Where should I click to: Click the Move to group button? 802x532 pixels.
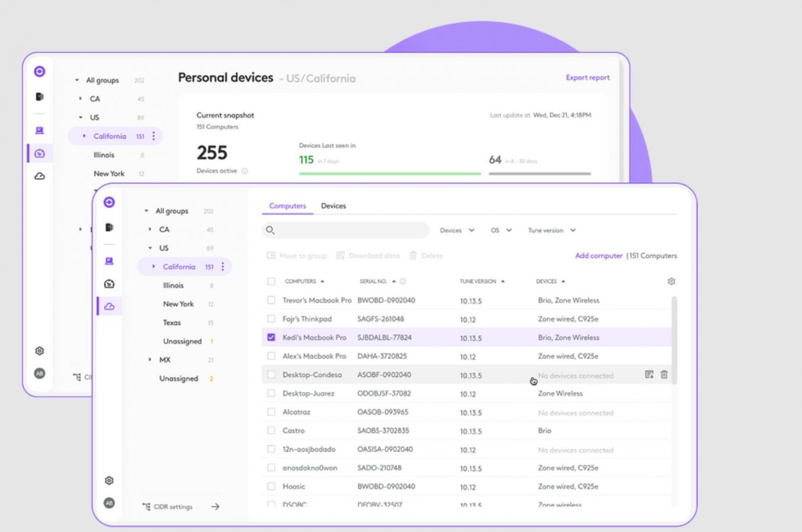297,256
